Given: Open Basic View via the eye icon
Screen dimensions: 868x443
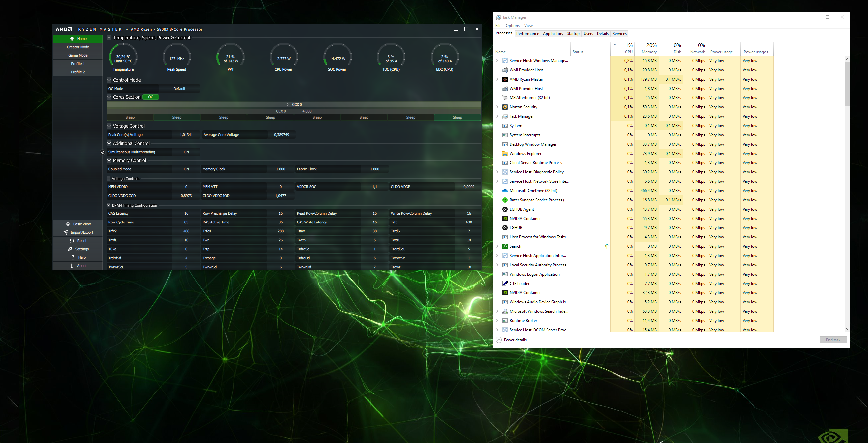Looking at the screenshot, I should tap(68, 224).
